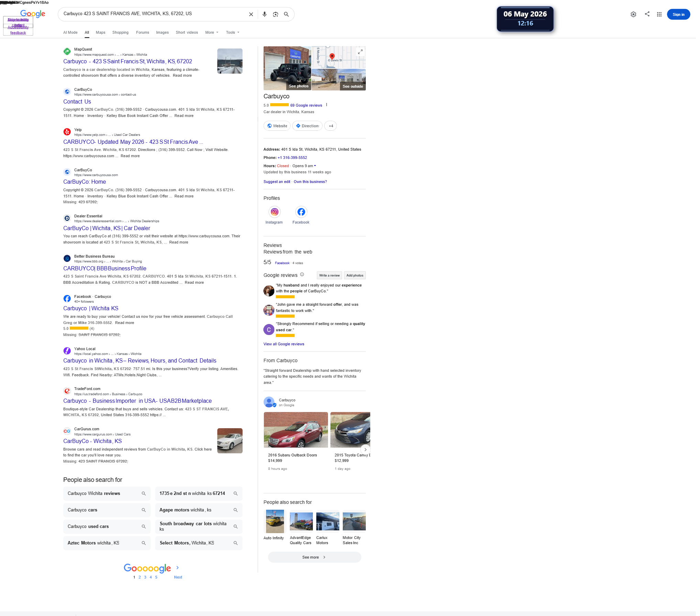Open the See photos thumbnail
The width and height of the screenshot is (700, 616).
click(x=287, y=68)
